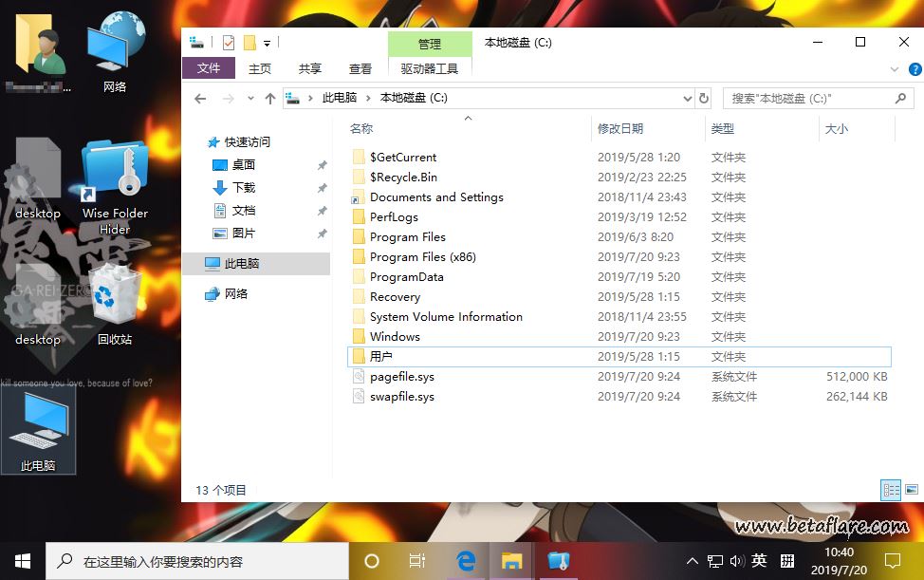Click the Properties icon in quick access toolbar
Image resolution: width=924 pixels, height=580 pixels.
(x=229, y=43)
